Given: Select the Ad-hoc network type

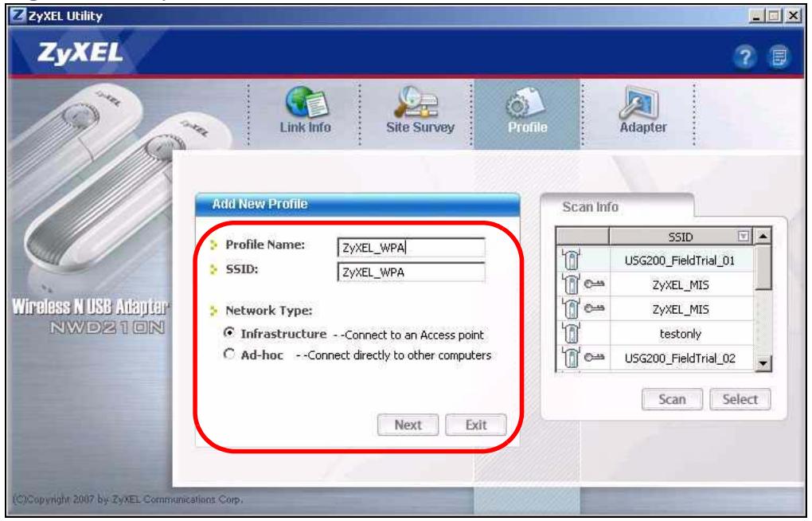Looking at the screenshot, I should (229, 354).
